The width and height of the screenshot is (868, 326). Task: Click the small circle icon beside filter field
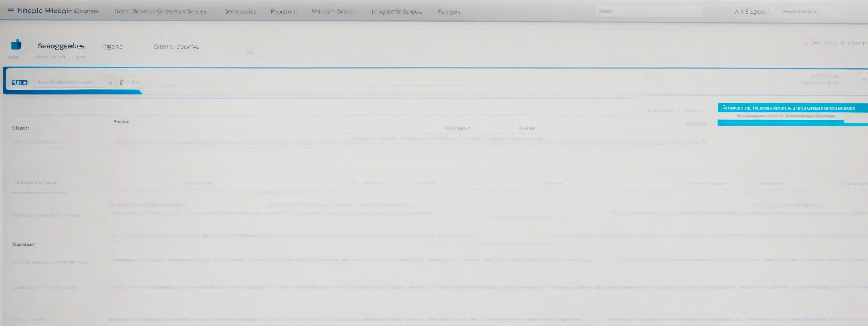pos(110,83)
